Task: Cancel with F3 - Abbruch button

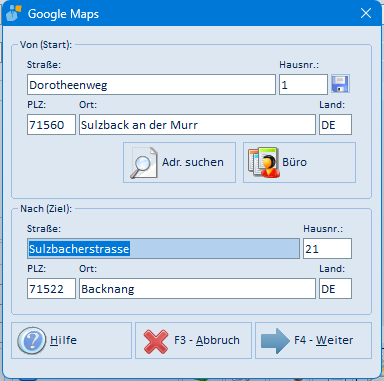Action: point(193,340)
